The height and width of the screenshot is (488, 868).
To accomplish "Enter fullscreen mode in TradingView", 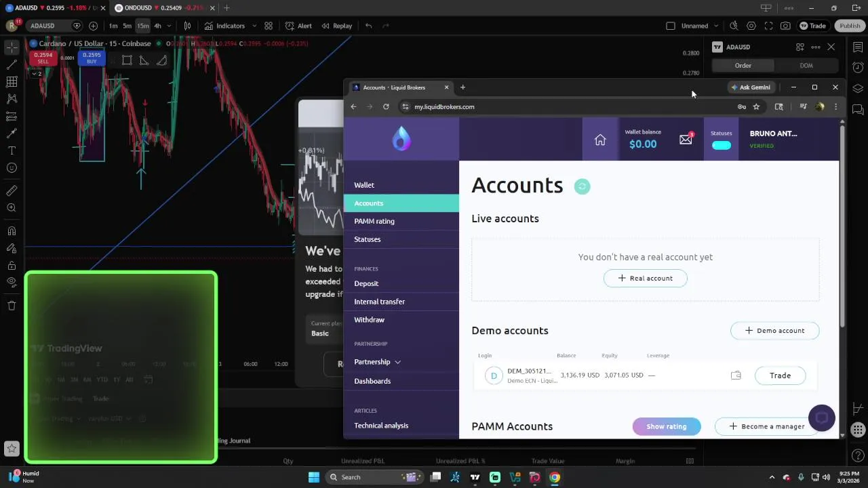I will coord(768,26).
